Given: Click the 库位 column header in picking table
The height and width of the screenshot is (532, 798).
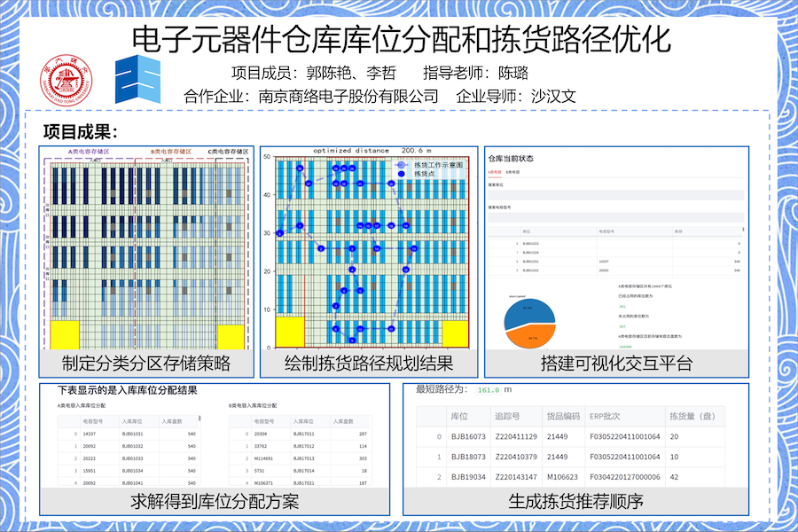Looking at the screenshot, I should point(459,416).
